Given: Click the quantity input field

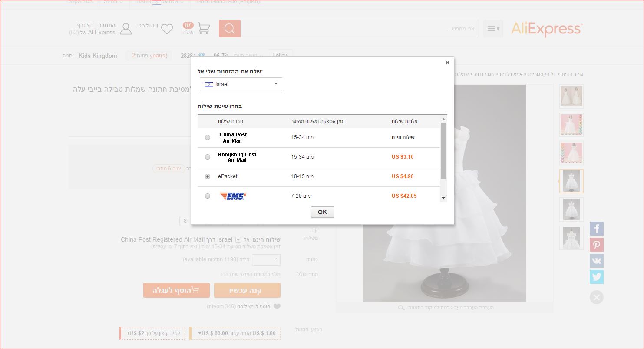Looking at the screenshot, I should [266, 260].
